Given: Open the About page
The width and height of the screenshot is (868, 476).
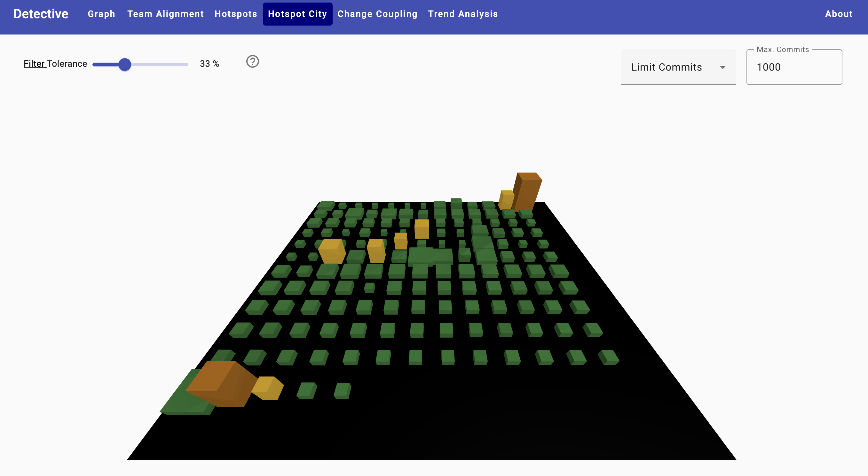Looking at the screenshot, I should pyautogui.click(x=838, y=14).
